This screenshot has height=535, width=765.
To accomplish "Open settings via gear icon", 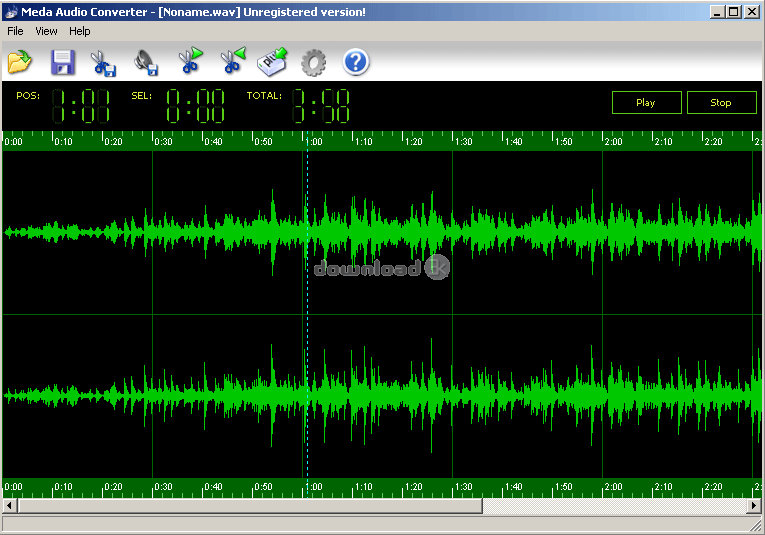I will 313,63.
